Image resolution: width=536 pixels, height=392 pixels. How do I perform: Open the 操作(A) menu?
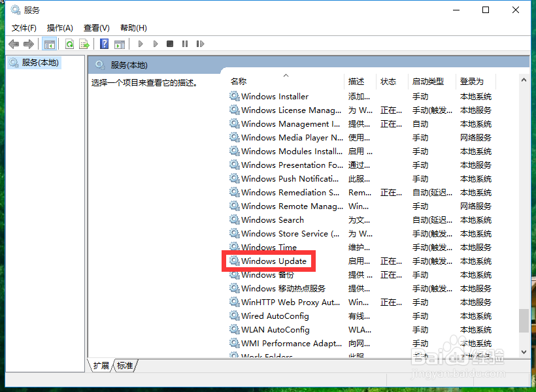pos(60,28)
